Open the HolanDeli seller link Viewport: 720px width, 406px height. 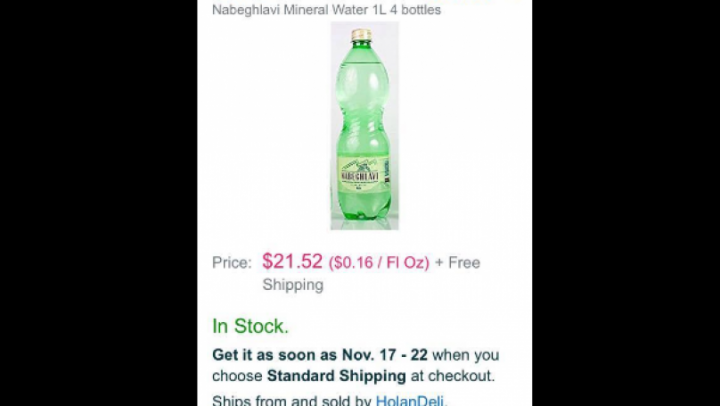(x=411, y=400)
